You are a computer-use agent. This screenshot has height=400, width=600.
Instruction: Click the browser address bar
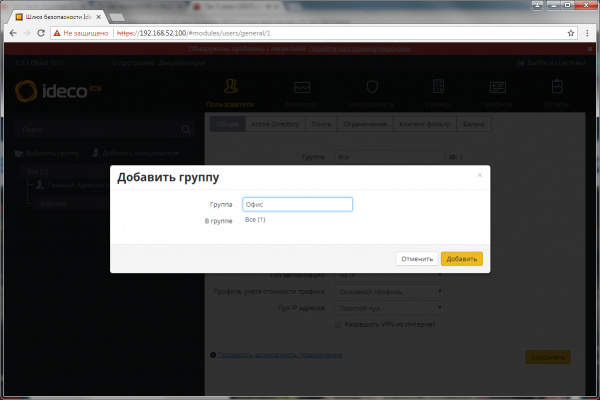(x=330, y=32)
